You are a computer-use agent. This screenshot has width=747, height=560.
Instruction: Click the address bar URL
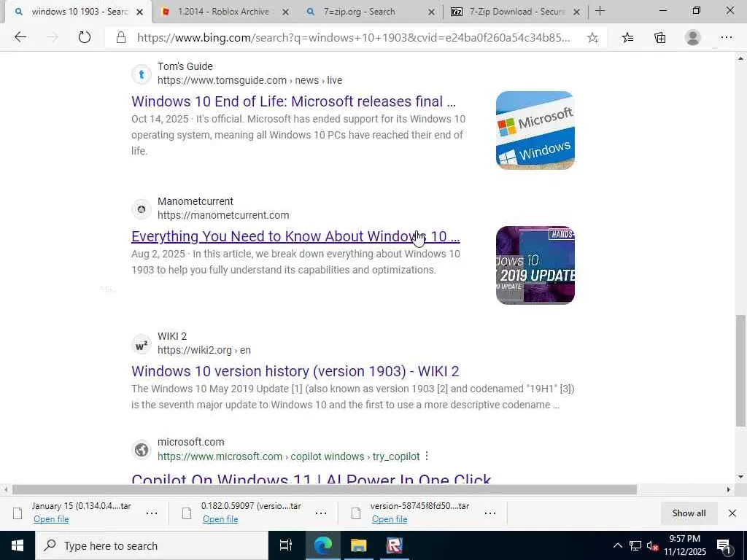point(353,38)
